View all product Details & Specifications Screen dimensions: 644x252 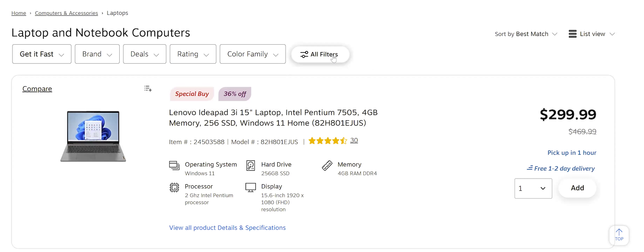click(x=227, y=228)
